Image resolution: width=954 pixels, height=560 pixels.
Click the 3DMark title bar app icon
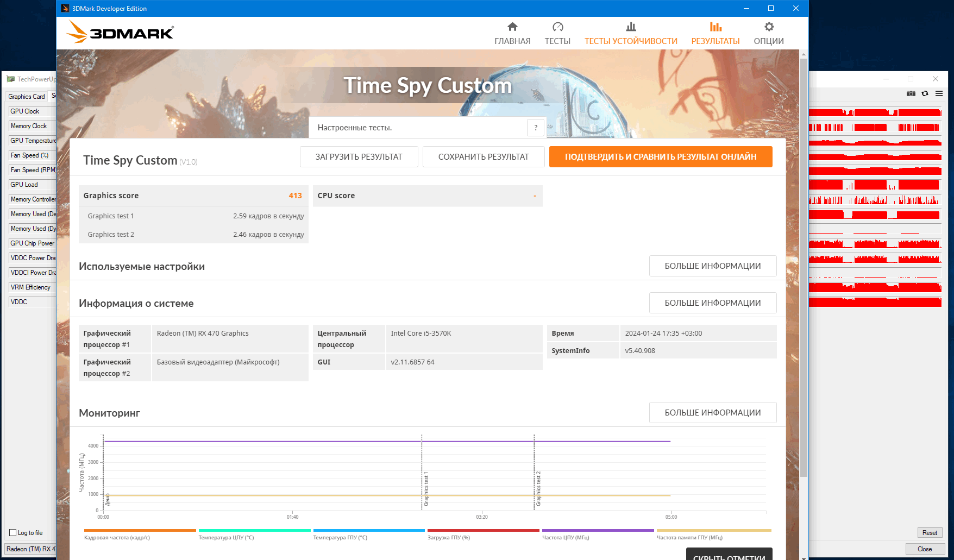65,8
